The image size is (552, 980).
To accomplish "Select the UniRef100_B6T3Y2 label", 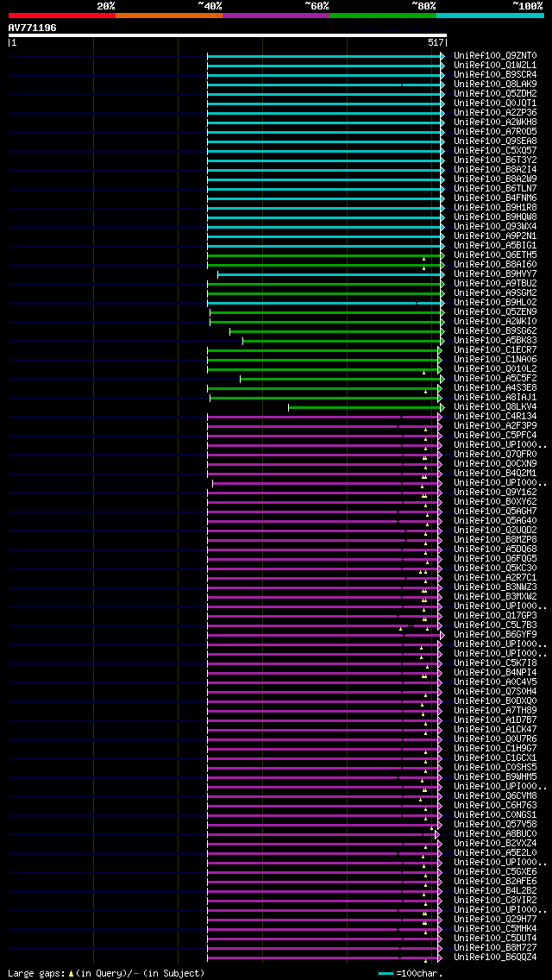I will pyautogui.click(x=495, y=160).
